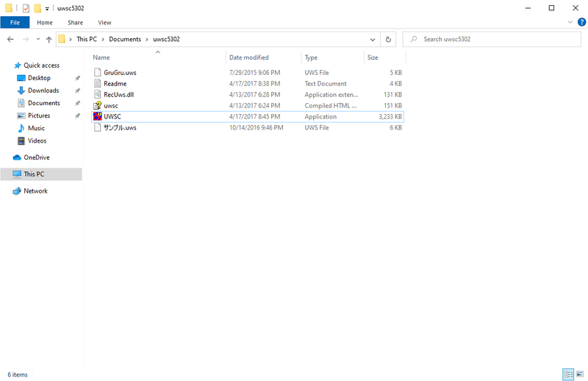Image resolution: width=588 pixels, height=381 pixels.
Task: Open Music in the navigation pane
Action: click(x=36, y=128)
